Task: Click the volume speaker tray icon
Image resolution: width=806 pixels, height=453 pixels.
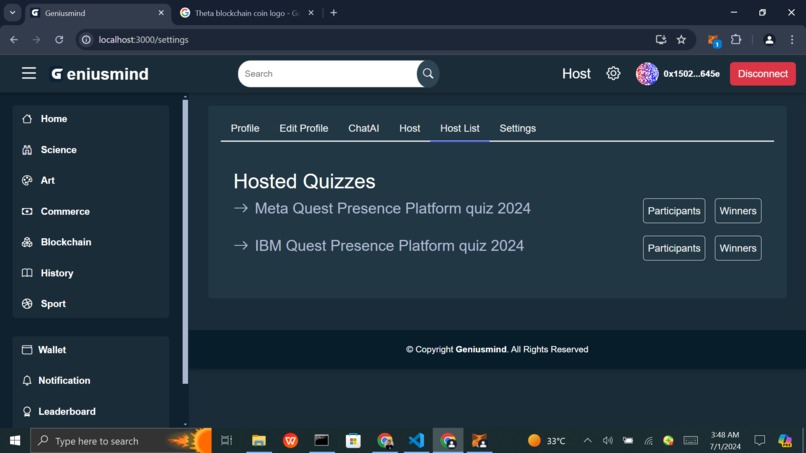Action: click(608, 441)
